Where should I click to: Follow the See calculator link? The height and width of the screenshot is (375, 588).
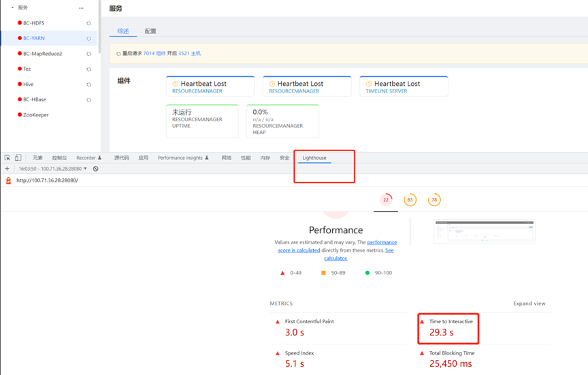(359, 255)
